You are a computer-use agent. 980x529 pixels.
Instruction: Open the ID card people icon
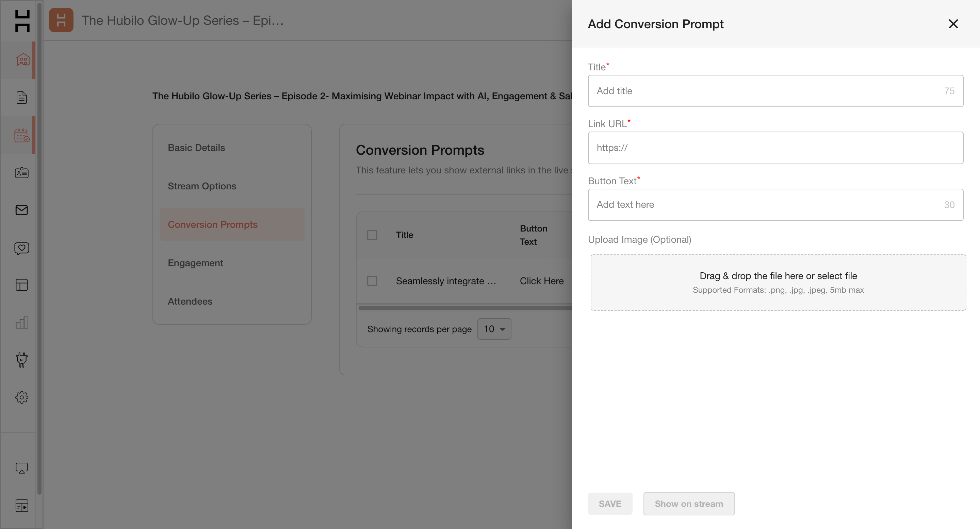coord(22,172)
